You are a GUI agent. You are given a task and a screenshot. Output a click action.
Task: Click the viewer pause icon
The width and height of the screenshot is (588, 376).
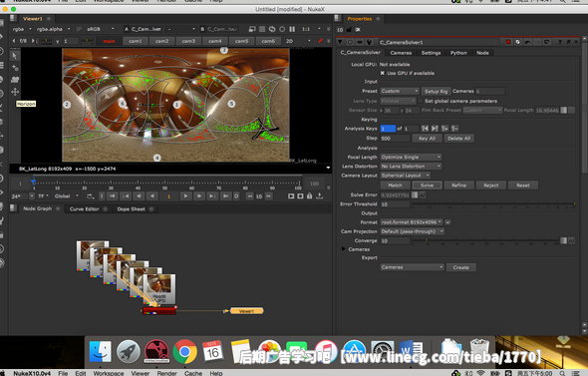(x=292, y=29)
